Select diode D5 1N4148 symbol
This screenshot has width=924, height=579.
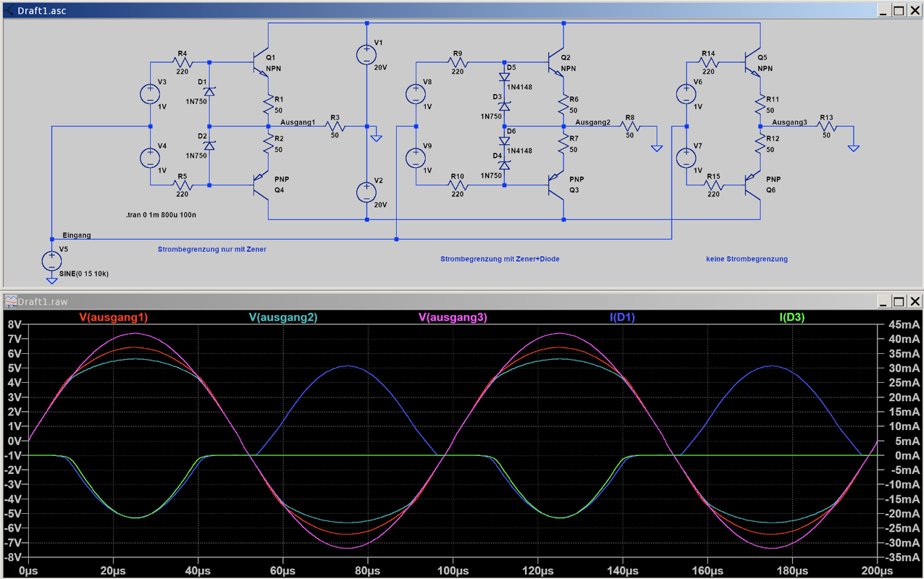[505, 76]
